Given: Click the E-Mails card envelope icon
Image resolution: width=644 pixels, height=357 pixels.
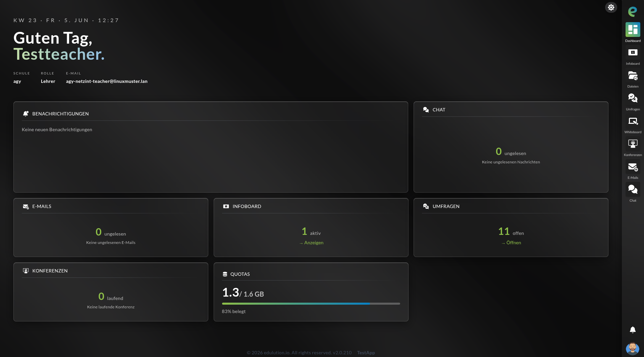Looking at the screenshot, I should tap(25, 206).
